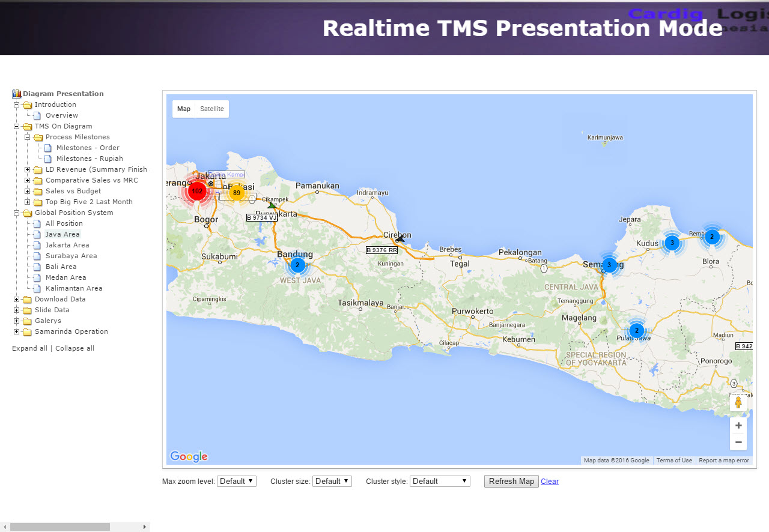Click the Clear link
The width and height of the screenshot is (769, 532).
click(550, 481)
